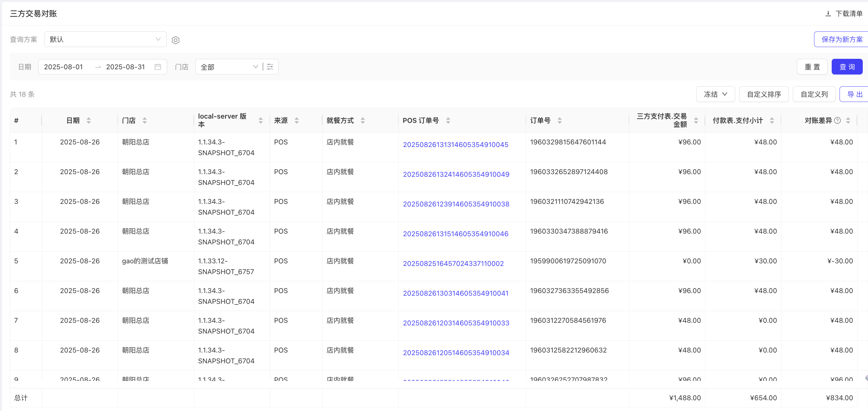
Task: Open query scheme settings gear icon
Action: (x=175, y=40)
